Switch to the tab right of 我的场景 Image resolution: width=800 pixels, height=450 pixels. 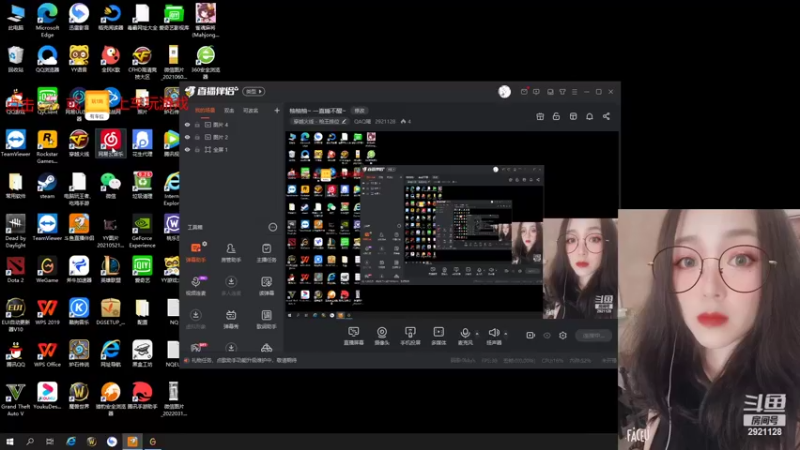[229, 110]
